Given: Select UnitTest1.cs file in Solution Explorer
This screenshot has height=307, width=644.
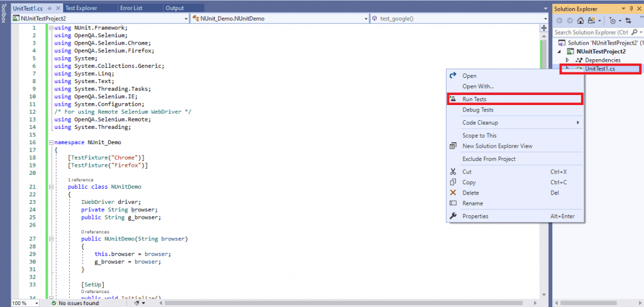Looking at the screenshot, I should pyautogui.click(x=599, y=69).
